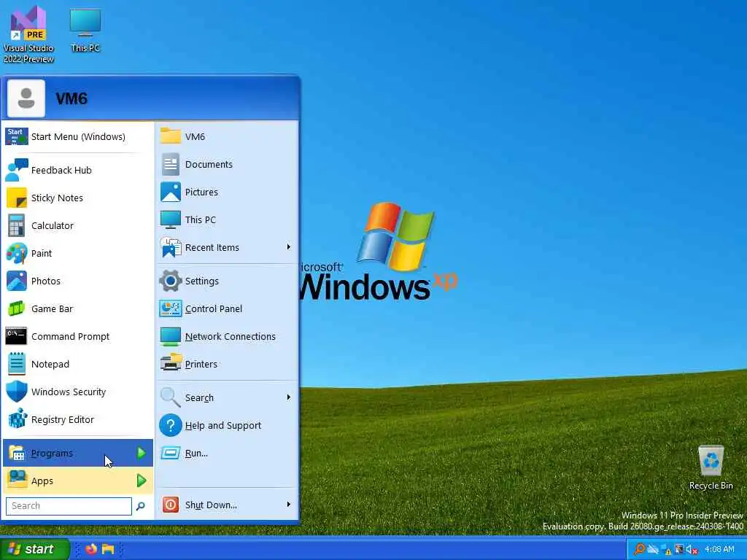This screenshot has width=747, height=560.
Task: Expand the Programs submenu arrow
Action: pos(142,453)
